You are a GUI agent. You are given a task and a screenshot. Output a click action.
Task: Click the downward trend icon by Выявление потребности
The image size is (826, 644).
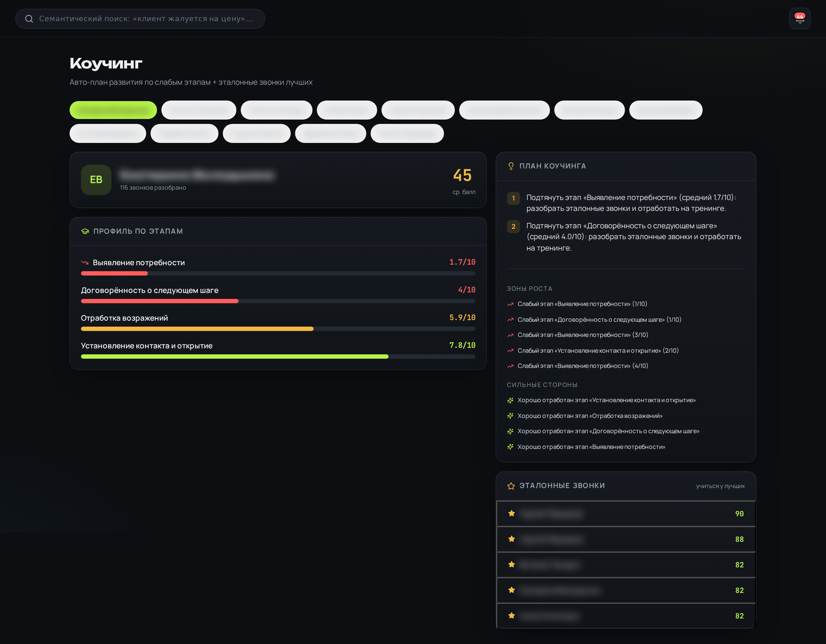(85, 262)
